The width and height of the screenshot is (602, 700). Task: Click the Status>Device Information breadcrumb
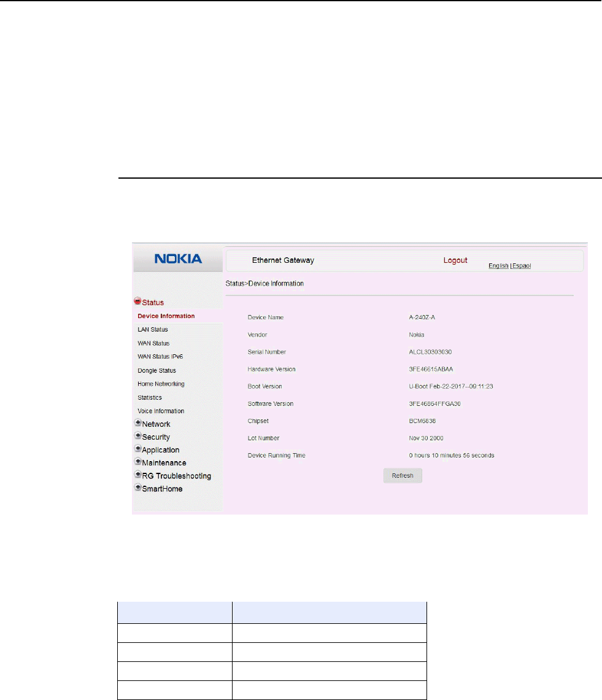coord(264,284)
